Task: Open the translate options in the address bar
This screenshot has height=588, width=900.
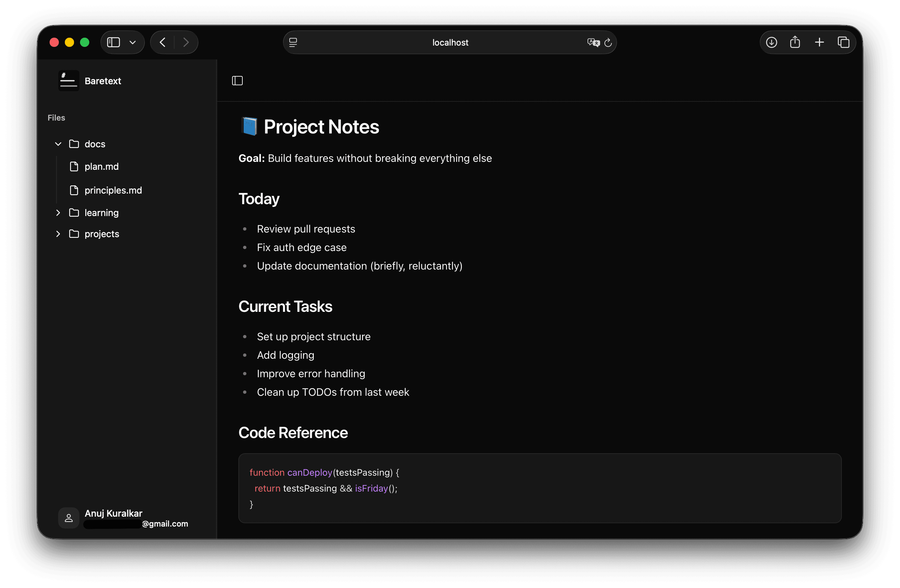Action: [593, 42]
